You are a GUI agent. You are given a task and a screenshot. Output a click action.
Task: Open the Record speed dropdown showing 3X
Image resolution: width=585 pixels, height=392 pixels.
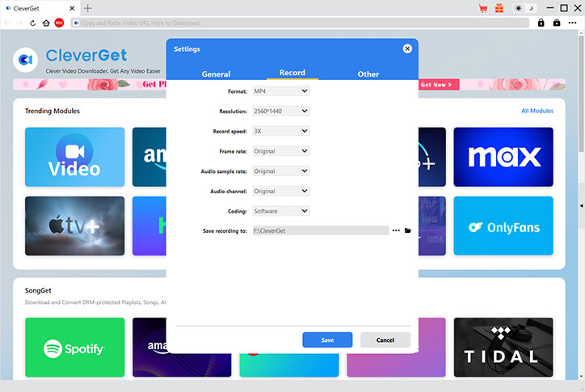(x=281, y=131)
